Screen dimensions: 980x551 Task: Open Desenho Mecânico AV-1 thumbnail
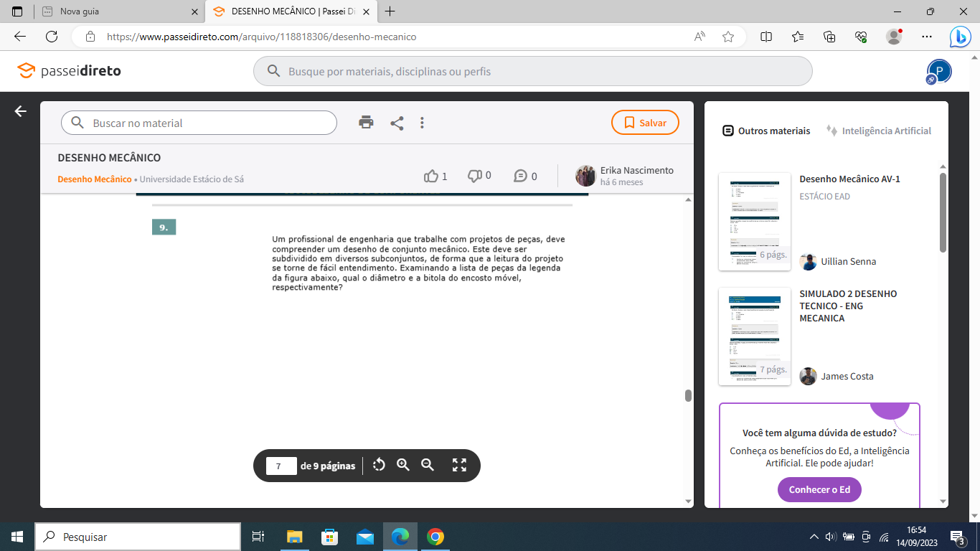pos(755,222)
